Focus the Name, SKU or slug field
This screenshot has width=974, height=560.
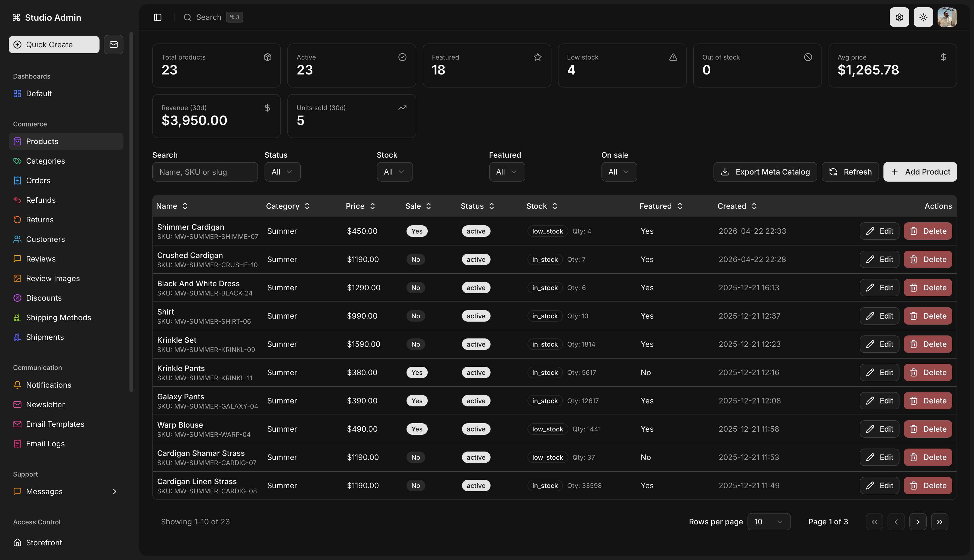(205, 172)
